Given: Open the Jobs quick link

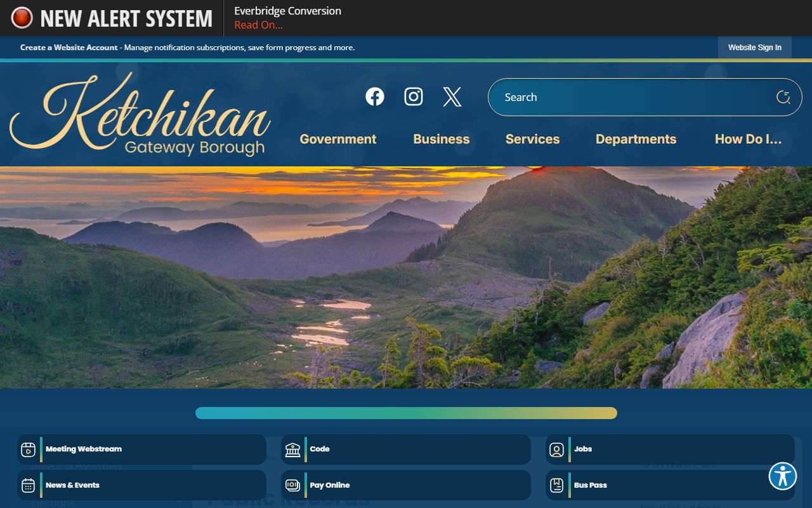Looking at the screenshot, I should (x=670, y=450).
